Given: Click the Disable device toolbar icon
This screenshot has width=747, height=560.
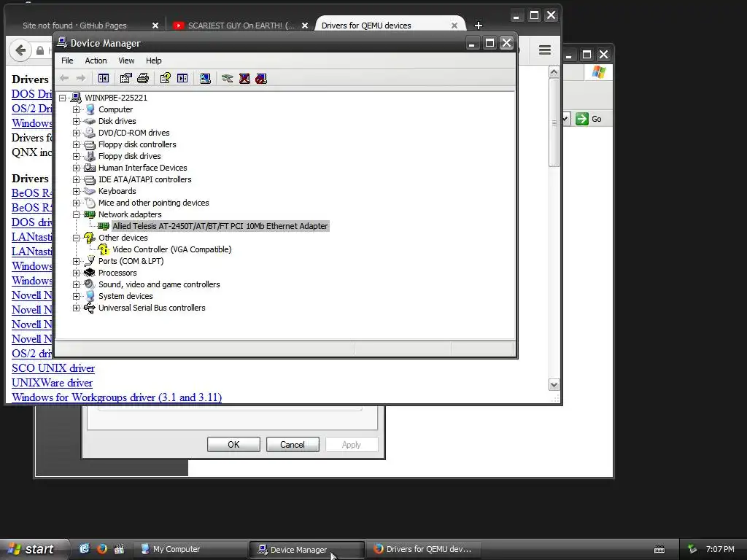Looking at the screenshot, I should [x=261, y=78].
